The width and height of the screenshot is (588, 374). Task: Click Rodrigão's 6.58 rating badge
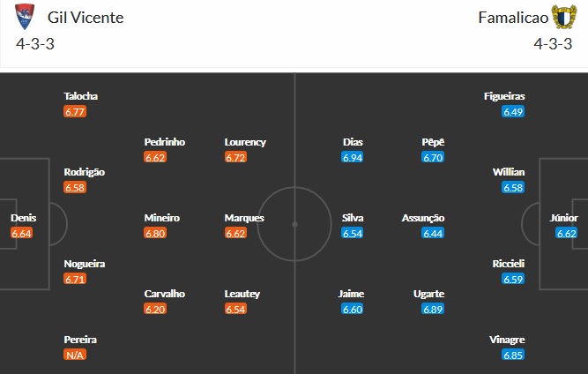pos(75,188)
